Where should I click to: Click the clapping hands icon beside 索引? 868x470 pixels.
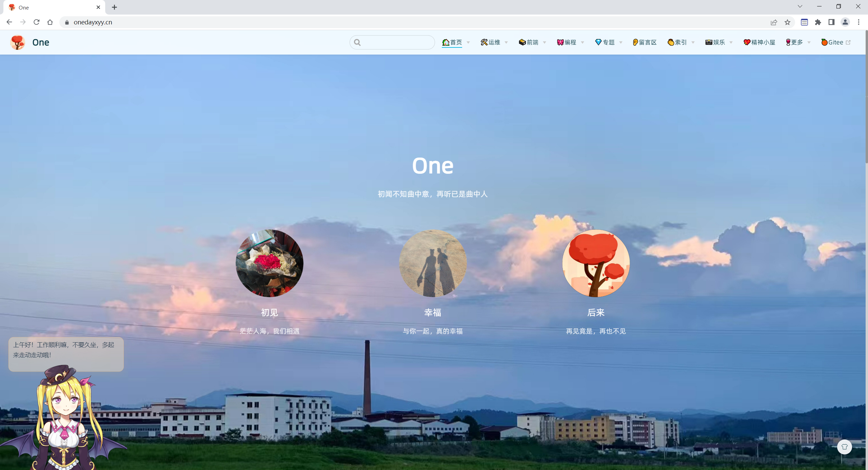point(671,42)
